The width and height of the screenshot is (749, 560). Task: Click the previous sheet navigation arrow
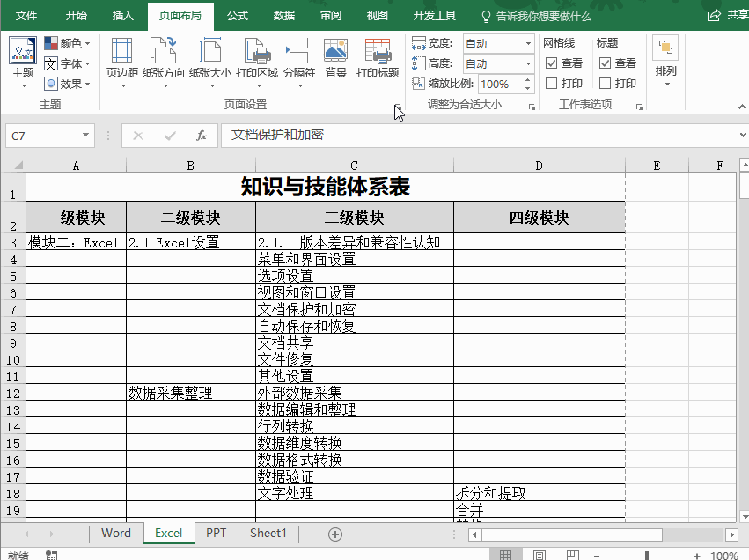click(26, 534)
